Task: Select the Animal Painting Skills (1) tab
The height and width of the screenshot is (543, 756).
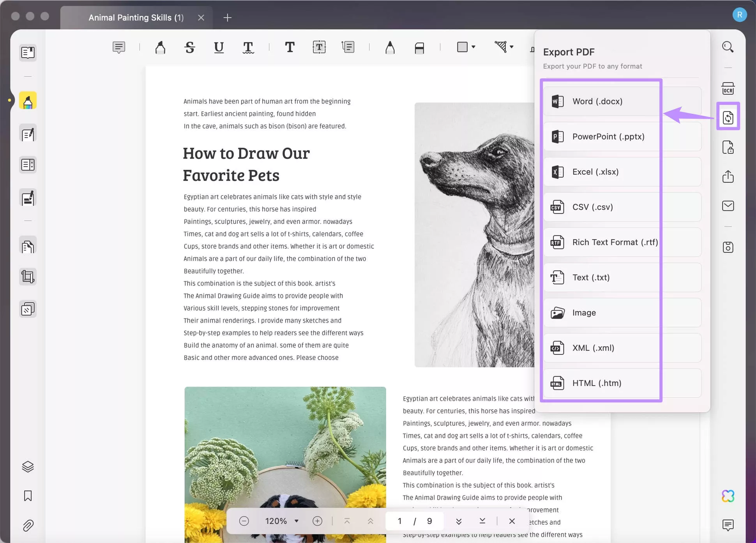Action: (x=136, y=18)
